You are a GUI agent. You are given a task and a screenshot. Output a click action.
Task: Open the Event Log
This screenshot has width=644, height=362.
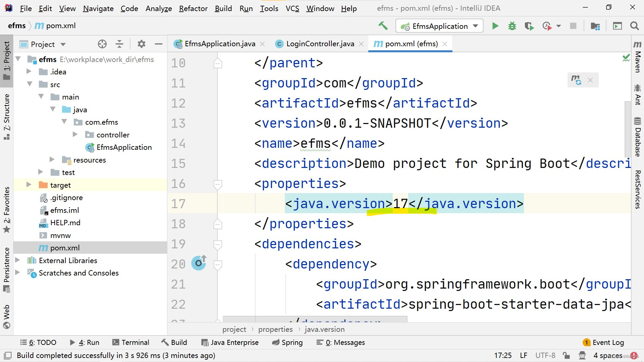tap(607, 342)
